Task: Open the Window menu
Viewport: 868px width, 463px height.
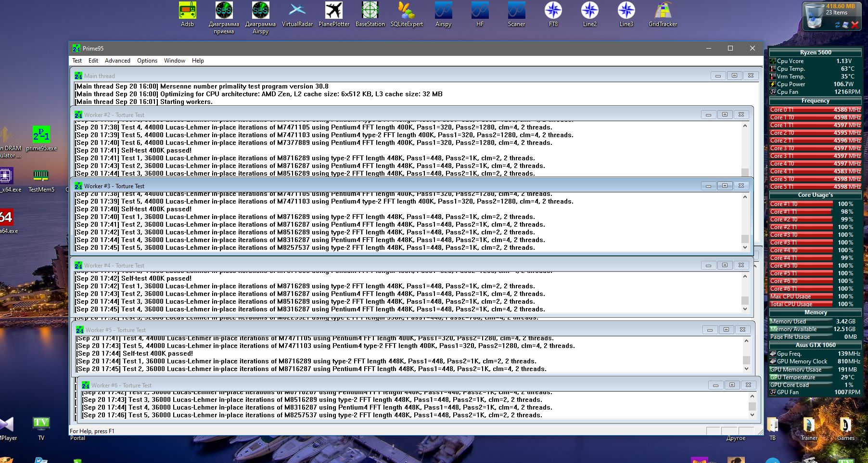Action: point(174,61)
